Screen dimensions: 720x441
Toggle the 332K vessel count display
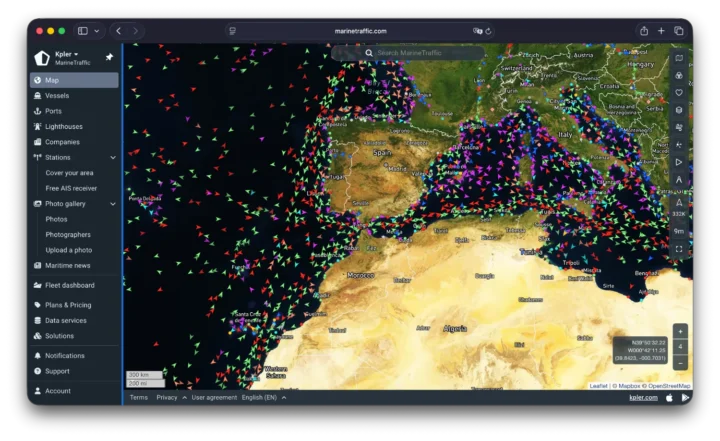pos(679,213)
